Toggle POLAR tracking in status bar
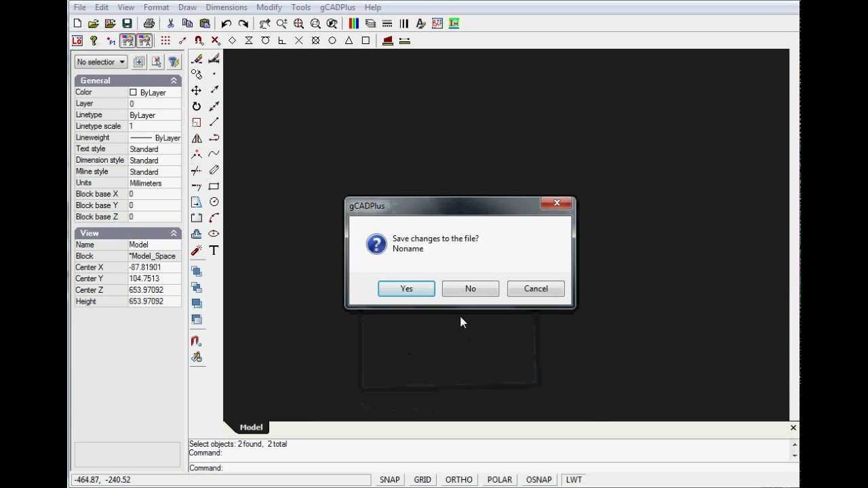This screenshot has height=488, width=868. tap(500, 479)
